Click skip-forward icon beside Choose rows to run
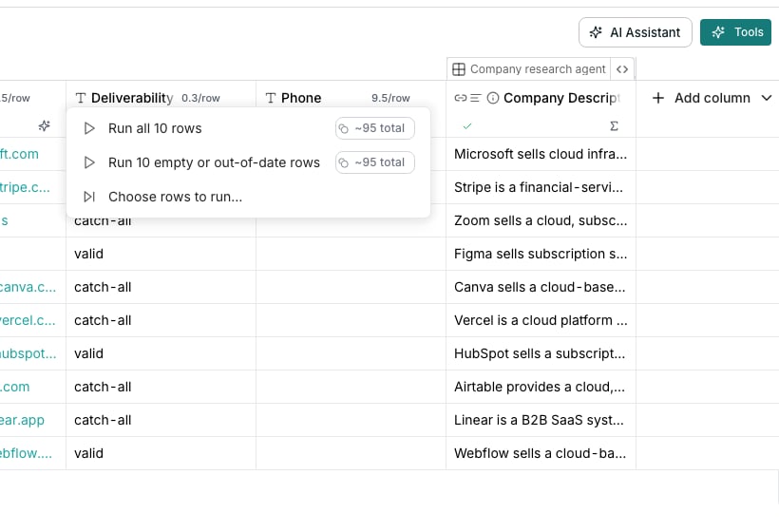 (x=89, y=197)
